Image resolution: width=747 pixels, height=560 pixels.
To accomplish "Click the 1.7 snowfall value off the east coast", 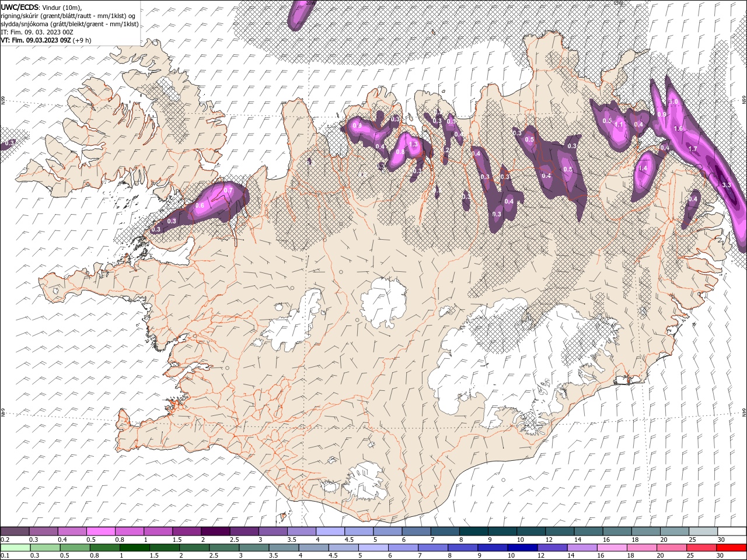I will [x=693, y=149].
